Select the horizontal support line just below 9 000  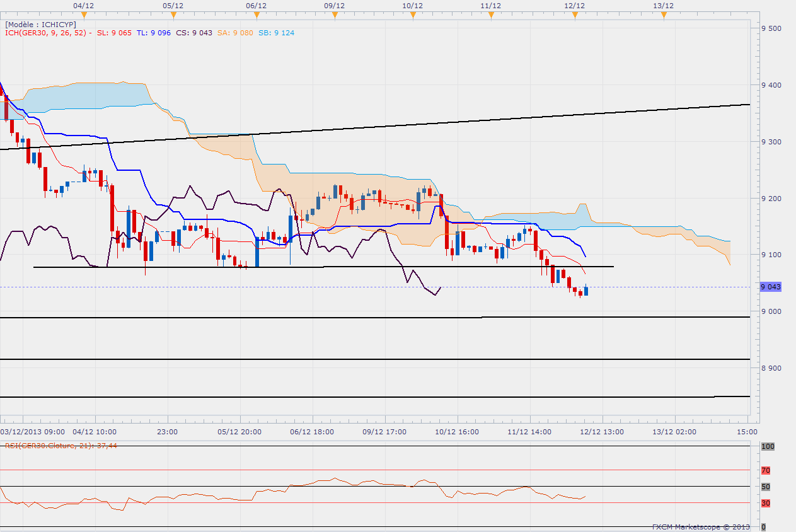[x=375, y=318]
